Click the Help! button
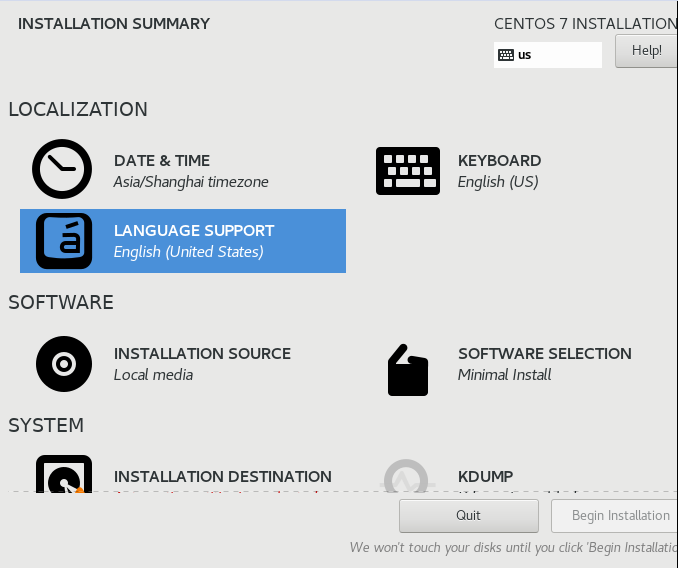678x568 pixels. [x=646, y=51]
